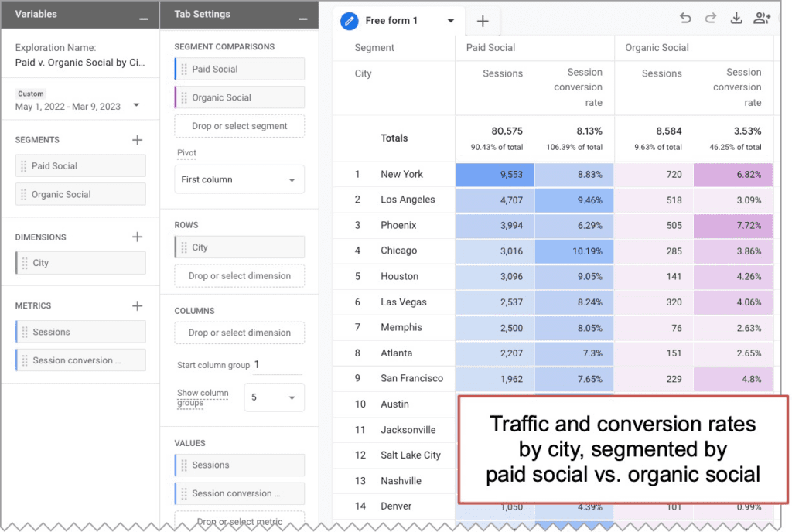Open the Free form 1 tab dropdown arrow

click(450, 22)
